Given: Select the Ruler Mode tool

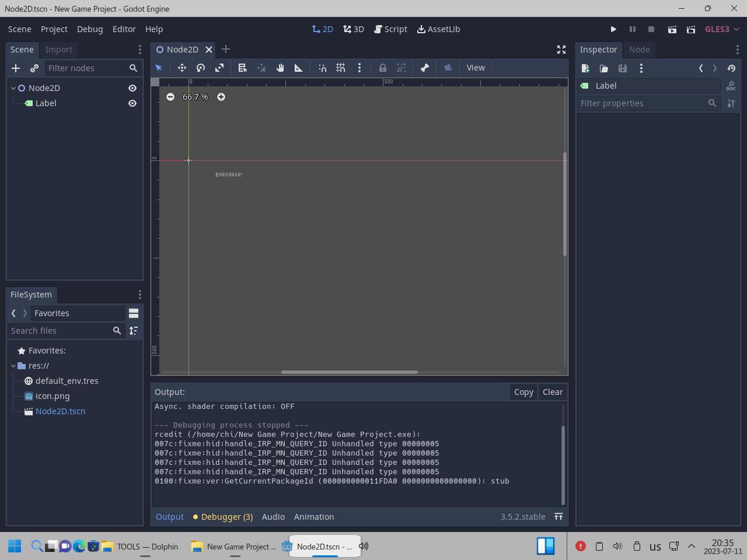Looking at the screenshot, I should click(x=299, y=68).
